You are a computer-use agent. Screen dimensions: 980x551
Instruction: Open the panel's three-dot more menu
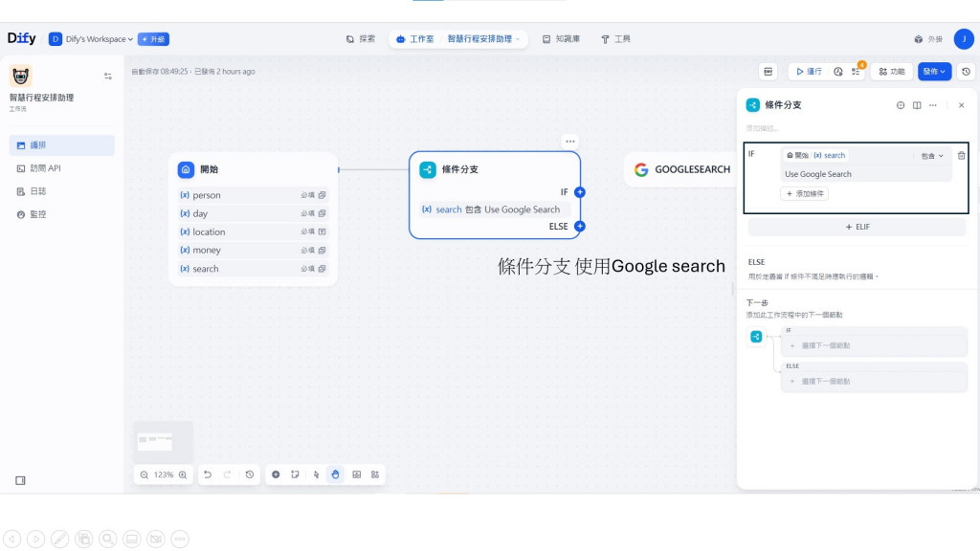coord(933,105)
